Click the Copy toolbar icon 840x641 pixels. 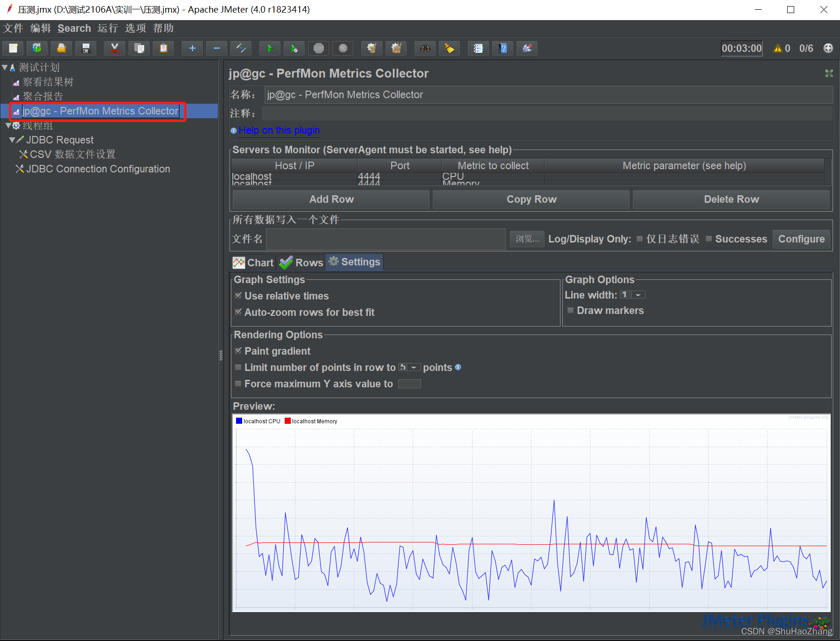tap(139, 48)
